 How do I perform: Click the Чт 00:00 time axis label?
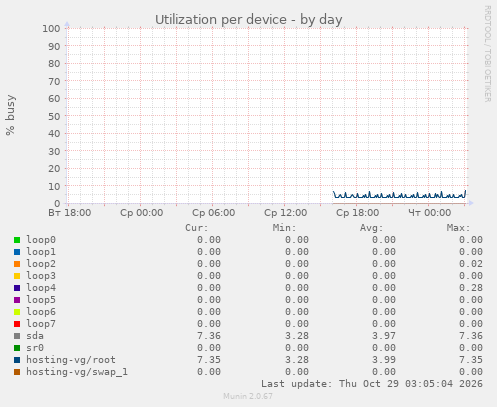point(430,213)
